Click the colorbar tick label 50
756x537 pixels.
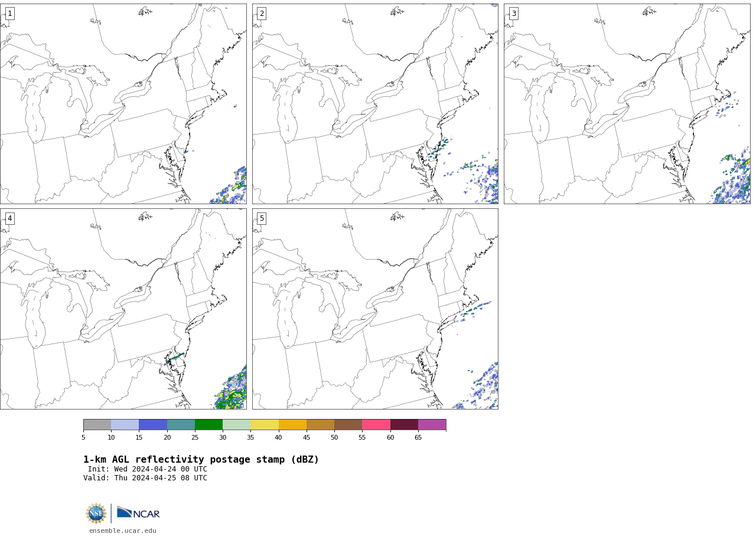[x=334, y=438]
